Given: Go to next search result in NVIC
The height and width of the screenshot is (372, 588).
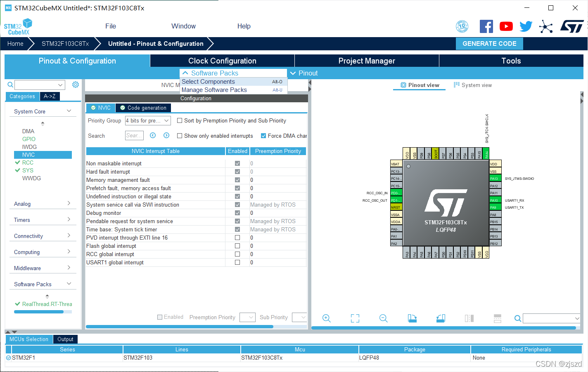Looking at the screenshot, I should (x=166, y=135).
